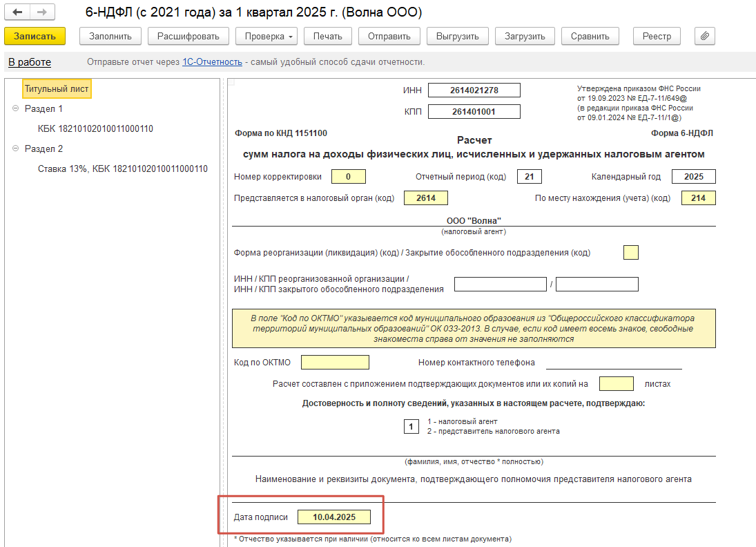Click the КПП field 261401001

coord(474,111)
